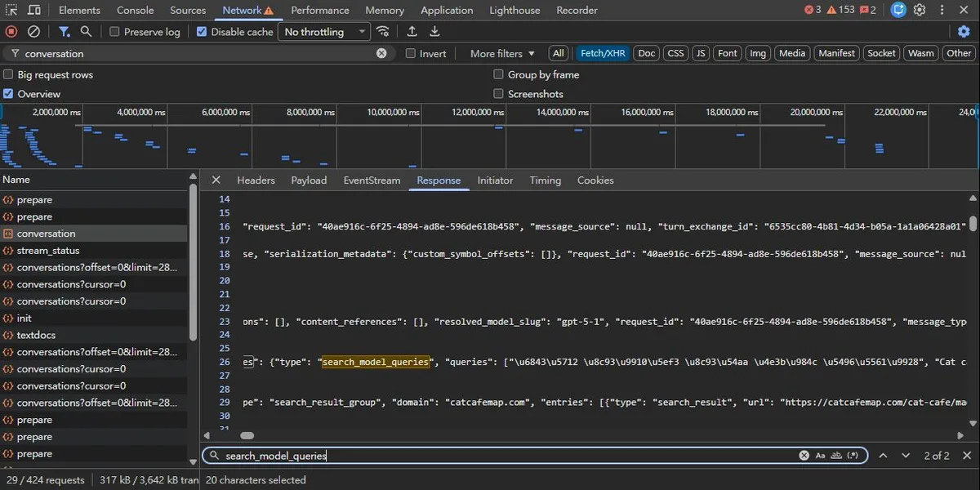Click the import HAR file icon

coord(412,32)
